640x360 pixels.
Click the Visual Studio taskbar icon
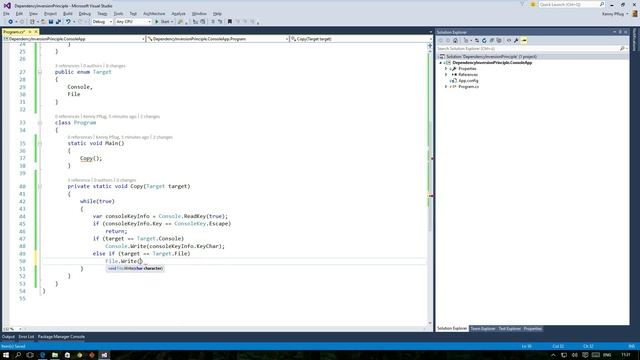click(104, 355)
